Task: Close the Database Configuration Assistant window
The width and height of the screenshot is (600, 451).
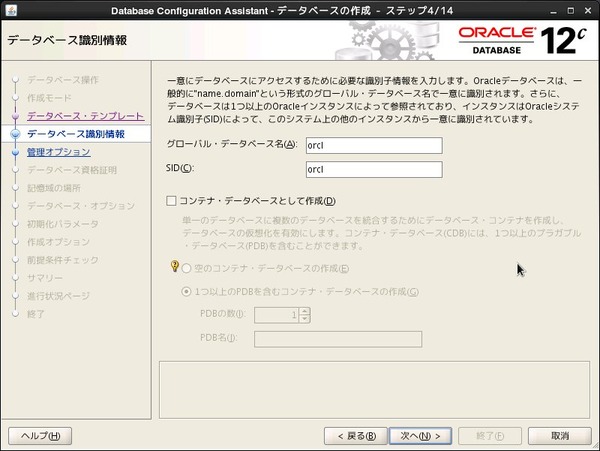Action: tap(588, 11)
